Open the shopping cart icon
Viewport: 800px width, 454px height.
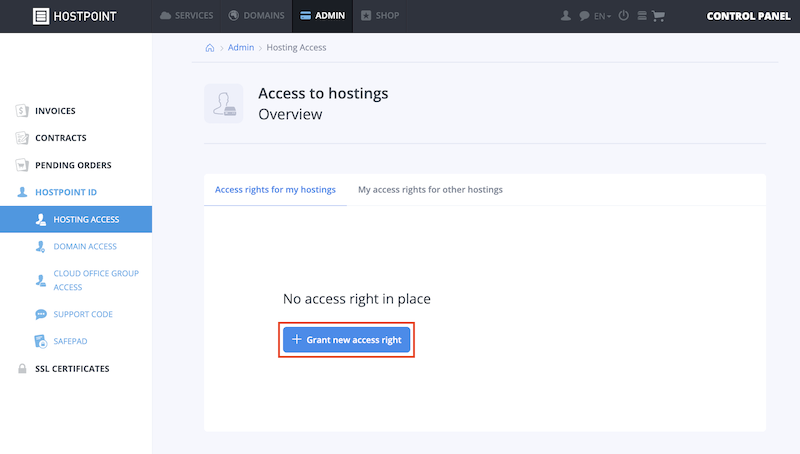click(658, 16)
